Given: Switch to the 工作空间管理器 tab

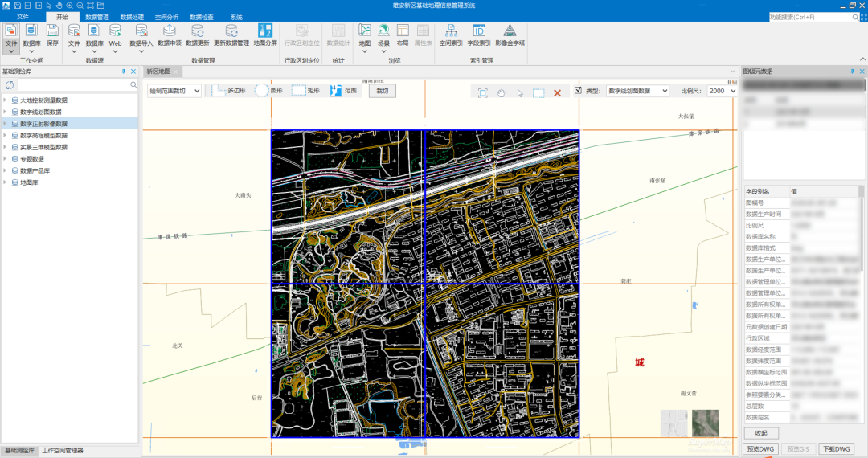Looking at the screenshot, I should click(63, 451).
